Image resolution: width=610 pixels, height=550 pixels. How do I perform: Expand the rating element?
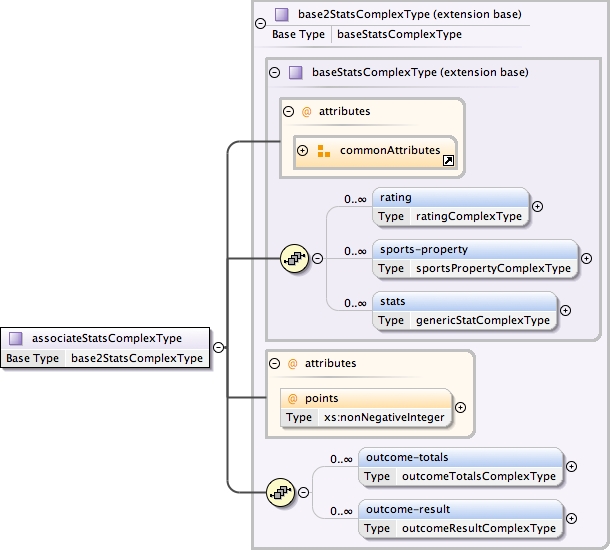[537, 206]
